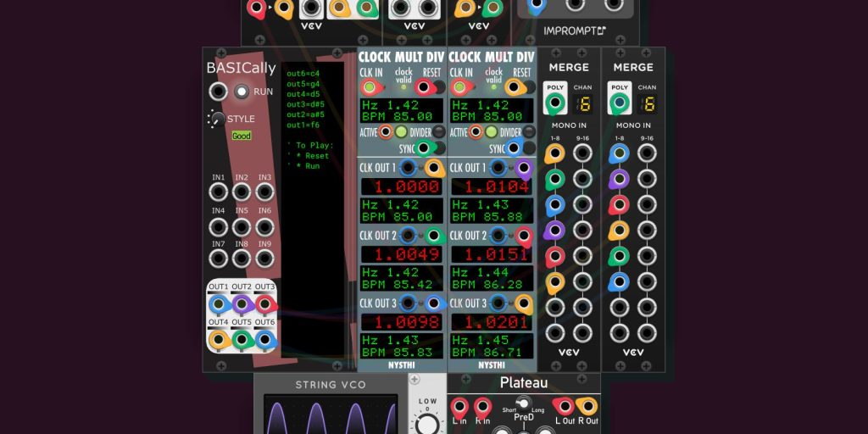
Task: Select the IN1 jack on BASICally
Action: click(x=218, y=192)
